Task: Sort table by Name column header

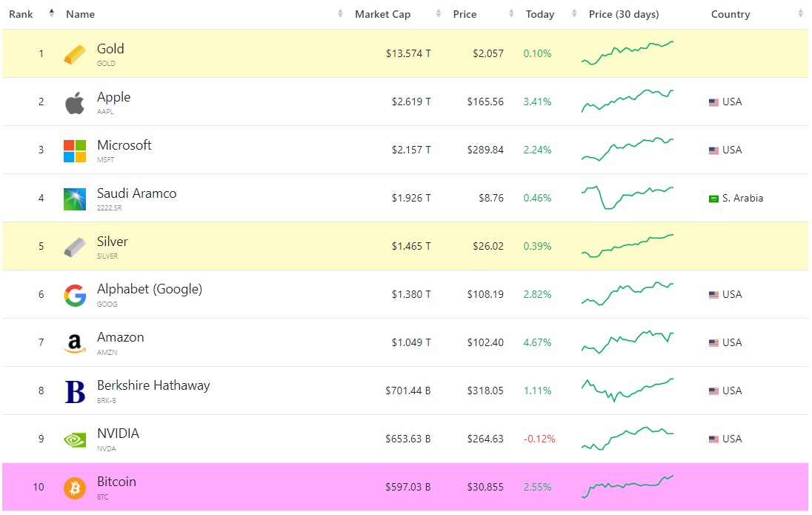Action: 80,14
